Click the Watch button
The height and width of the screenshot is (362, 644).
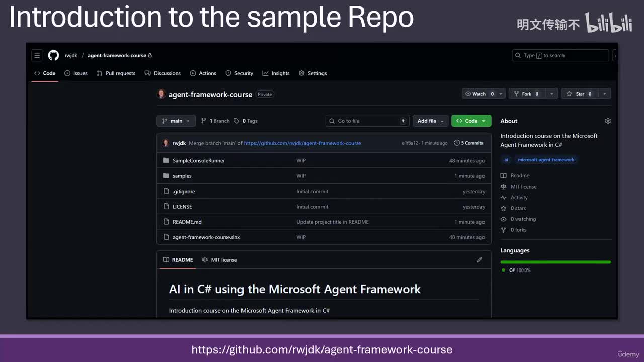pyautogui.click(x=479, y=94)
